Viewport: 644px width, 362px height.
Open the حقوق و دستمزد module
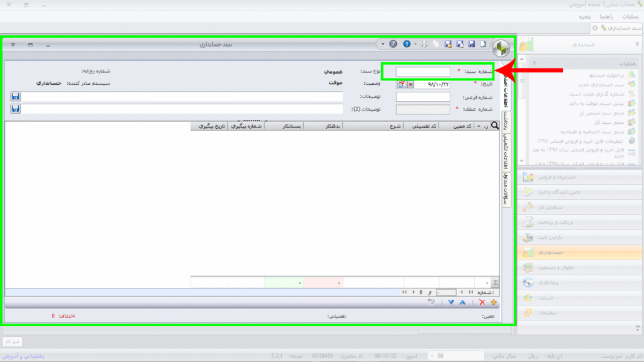pyautogui.click(x=579, y=268)
